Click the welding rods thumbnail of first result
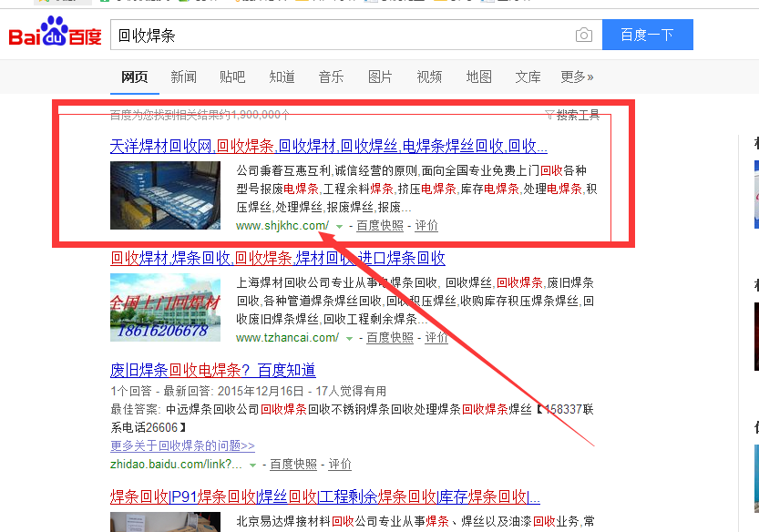759x532 pixels. pyautogui.click(x=165, y=195)
